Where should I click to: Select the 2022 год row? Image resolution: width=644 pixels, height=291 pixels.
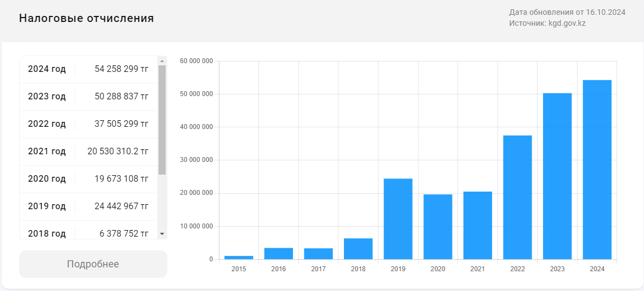click(x=89, y=124)
